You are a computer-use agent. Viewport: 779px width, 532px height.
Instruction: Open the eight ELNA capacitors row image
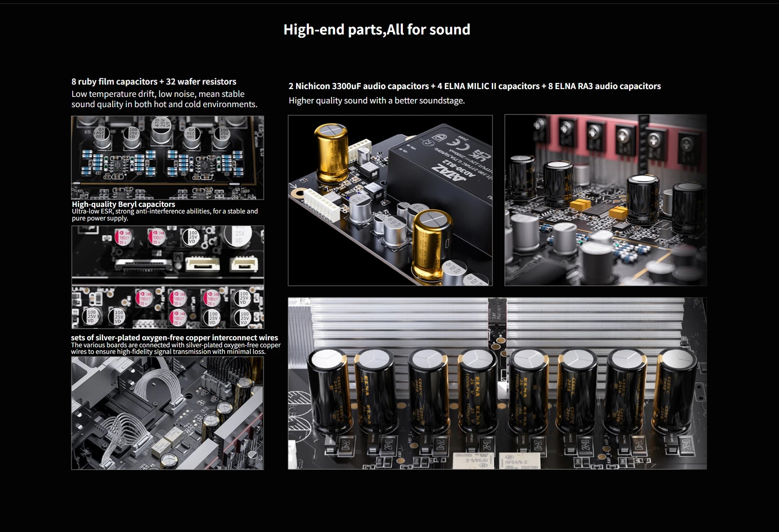(497, 383)
